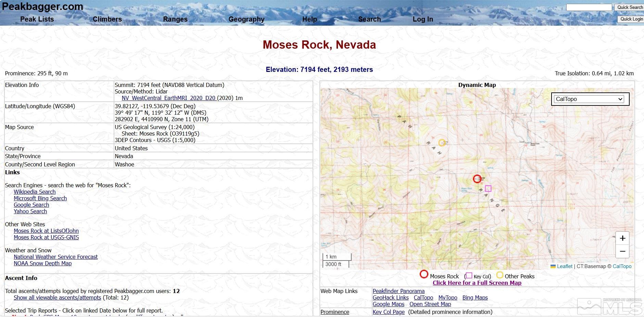Focus the Quick Search text field
The width and height of the screenshot is (644, 317).
[589, 7]
